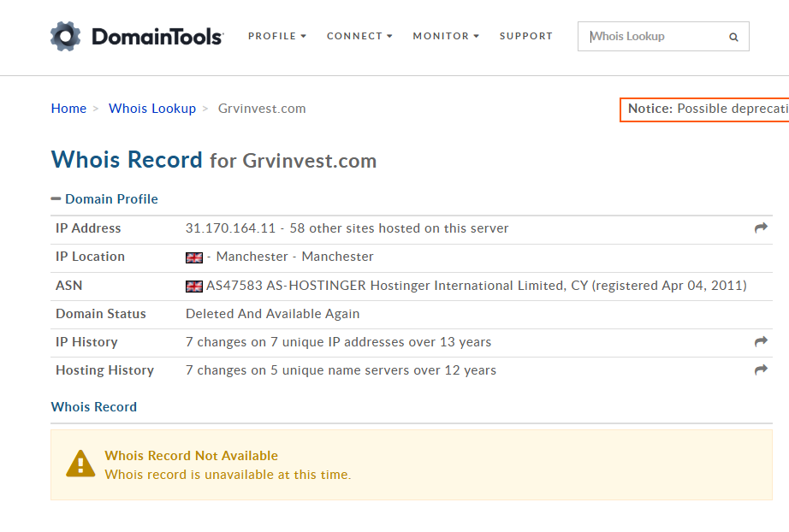
Task: Open the IP History row share arrow
Action: (761, 342)
